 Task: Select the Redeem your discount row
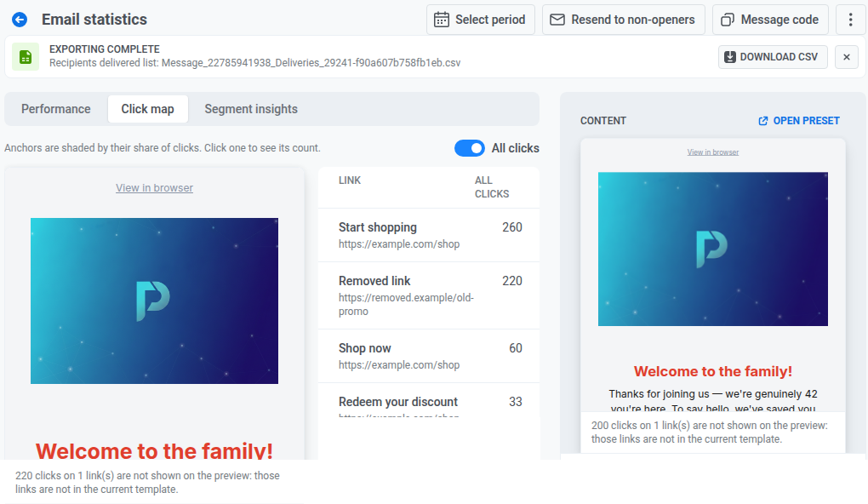(429, 400)
